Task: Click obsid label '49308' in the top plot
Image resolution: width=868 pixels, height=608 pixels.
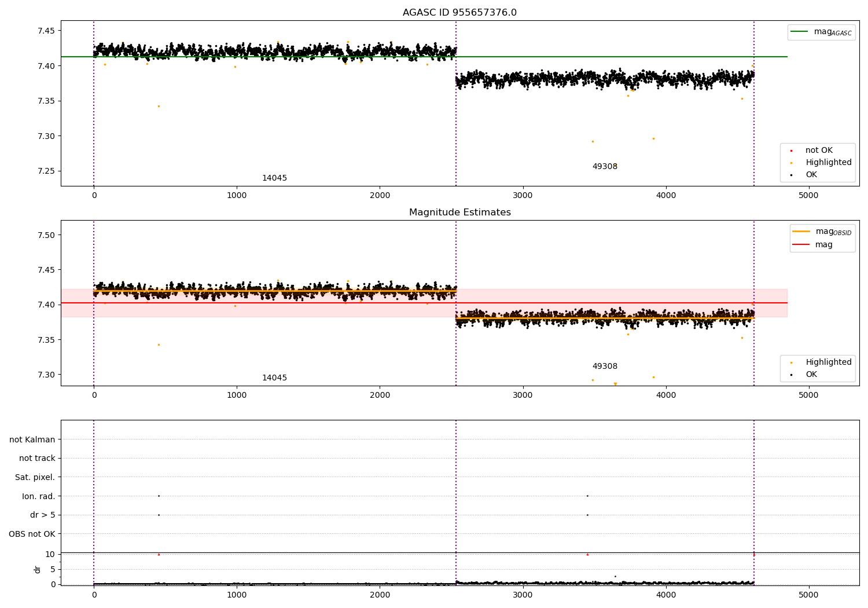Action: [605, 167]
